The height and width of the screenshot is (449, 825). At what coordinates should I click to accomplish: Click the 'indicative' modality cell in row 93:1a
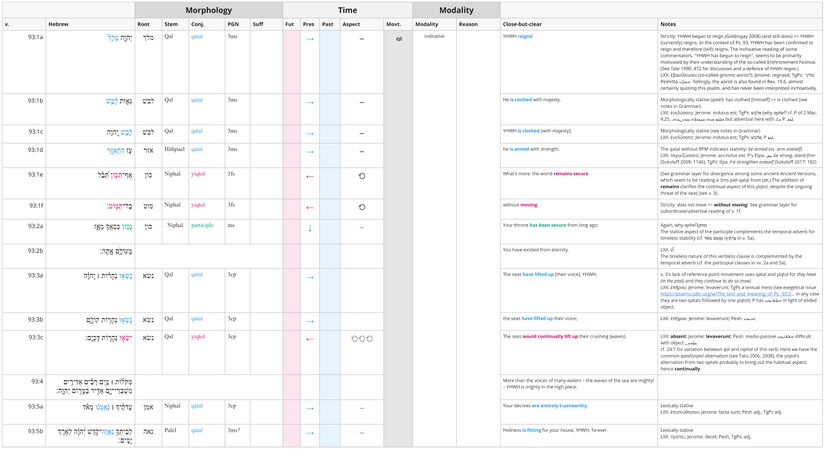434,36
